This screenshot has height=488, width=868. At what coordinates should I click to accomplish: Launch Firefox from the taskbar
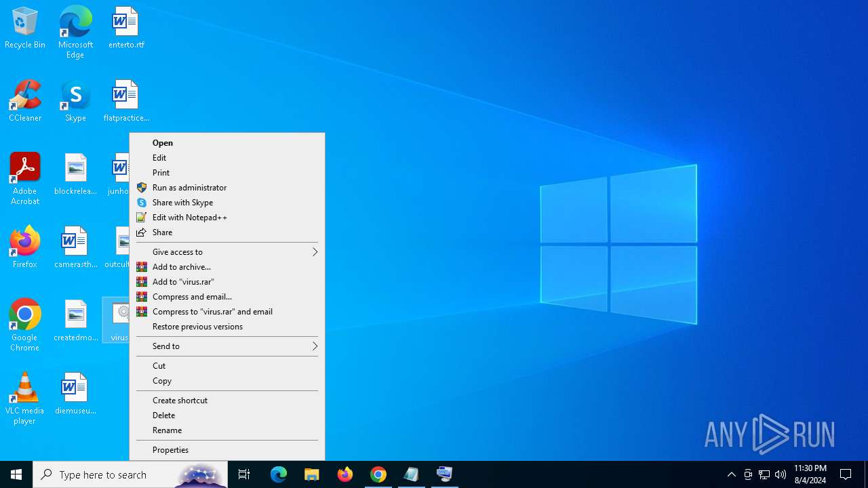click(345, 474)
